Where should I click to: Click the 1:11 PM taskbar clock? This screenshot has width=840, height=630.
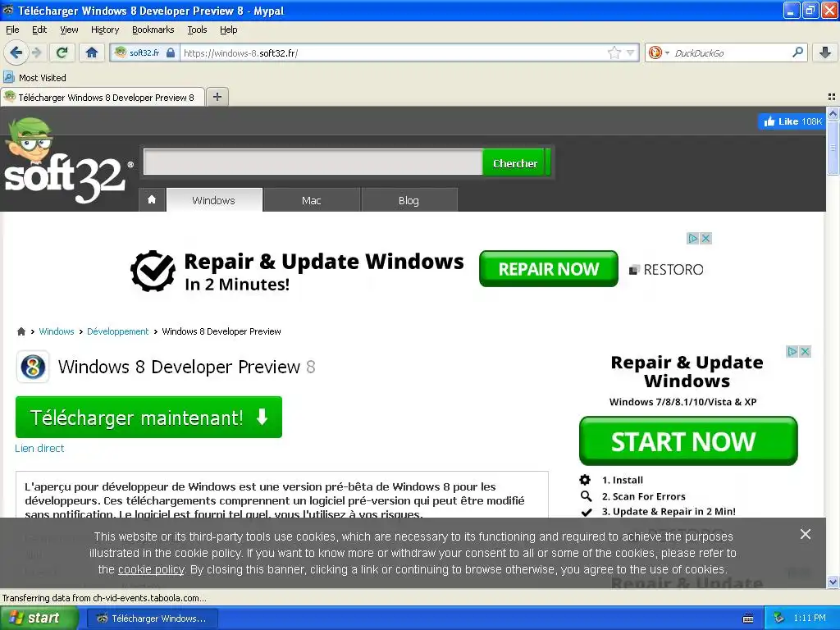810,619
